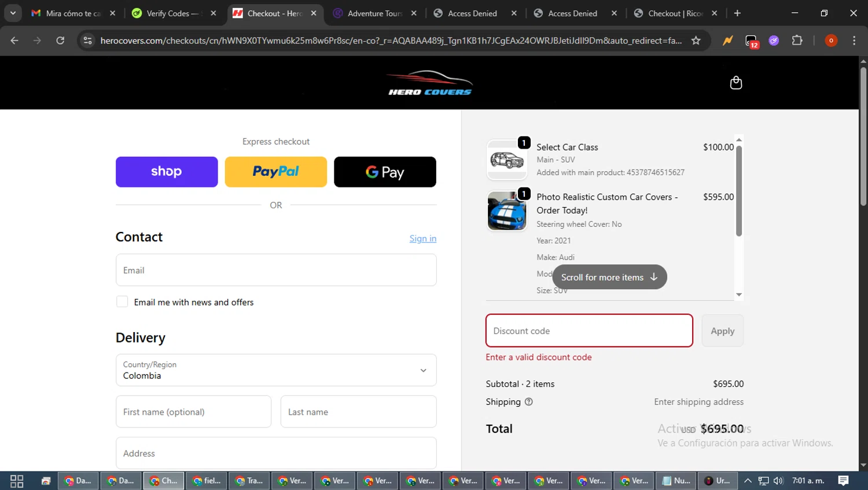This screenshot has height=490, width=868.
Task: Expand the Country/Region dropdown
Action: (x=276, y=370)
